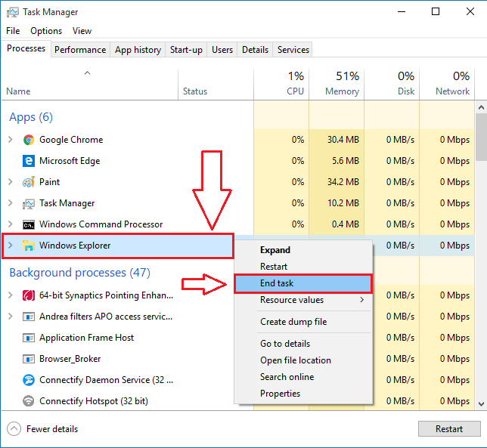The image size is (487, 448).
Task: Click the Connectify Daemon Service icon
Action: (29, 380)
